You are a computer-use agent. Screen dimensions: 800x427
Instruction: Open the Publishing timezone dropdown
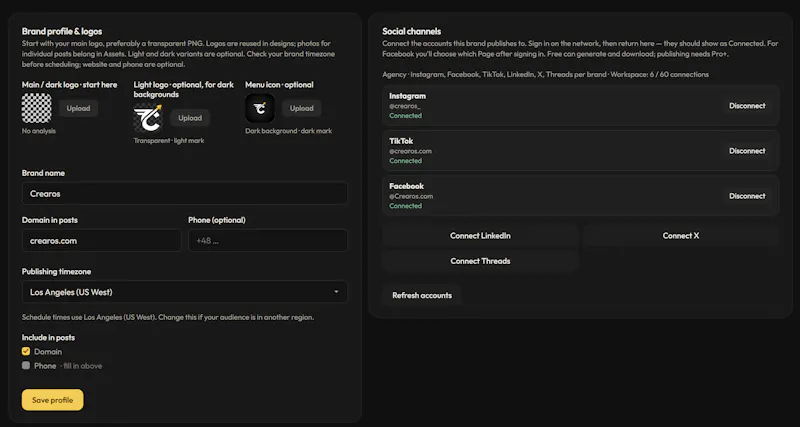(185, 292)
